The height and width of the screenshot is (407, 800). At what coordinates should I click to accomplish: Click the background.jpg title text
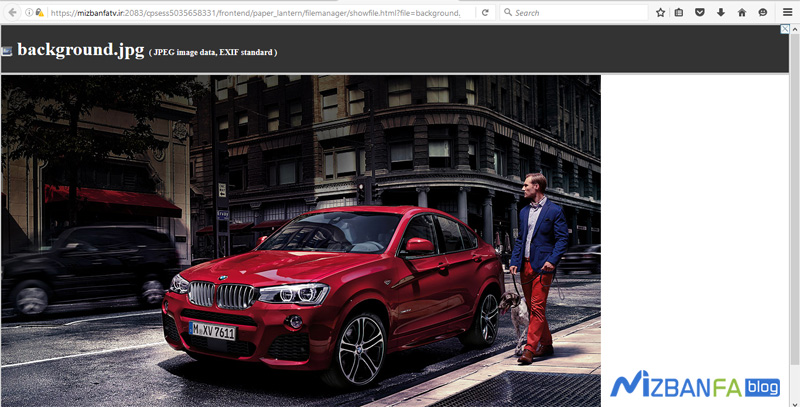point(81,50)
